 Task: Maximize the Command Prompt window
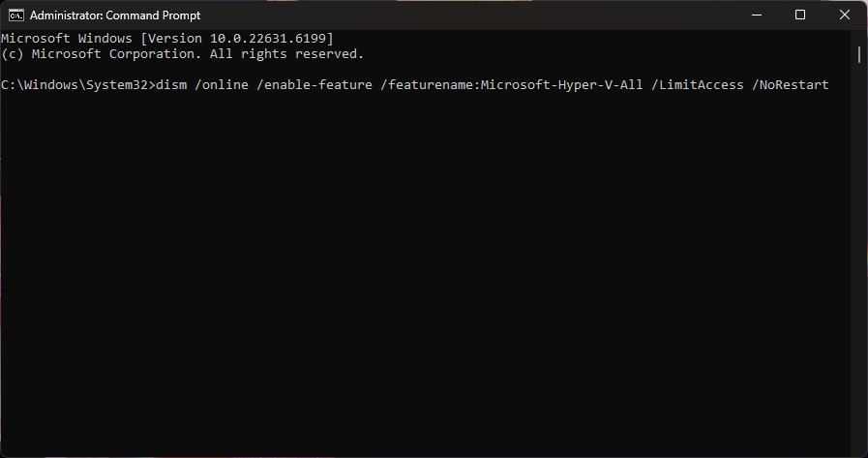point(799,15)
